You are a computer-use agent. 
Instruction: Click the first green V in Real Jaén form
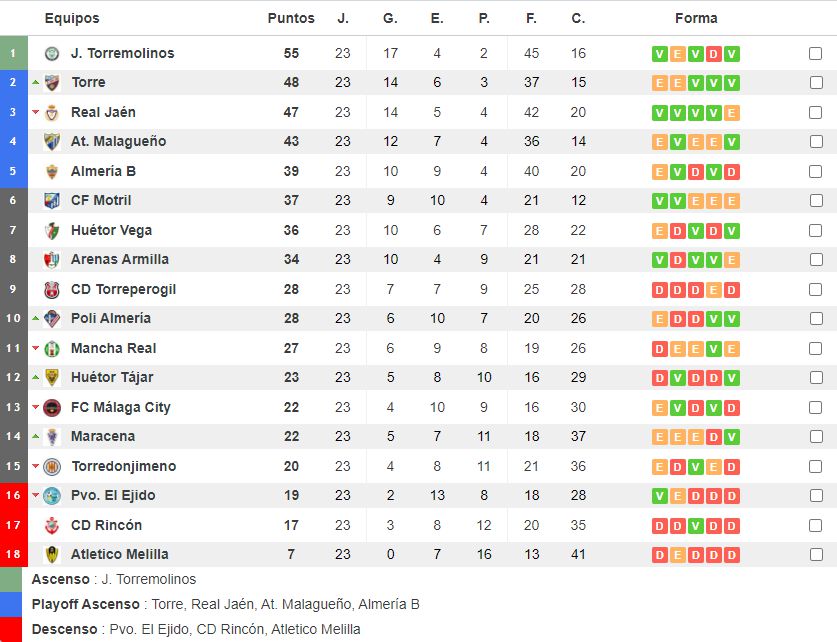point(660,113)
